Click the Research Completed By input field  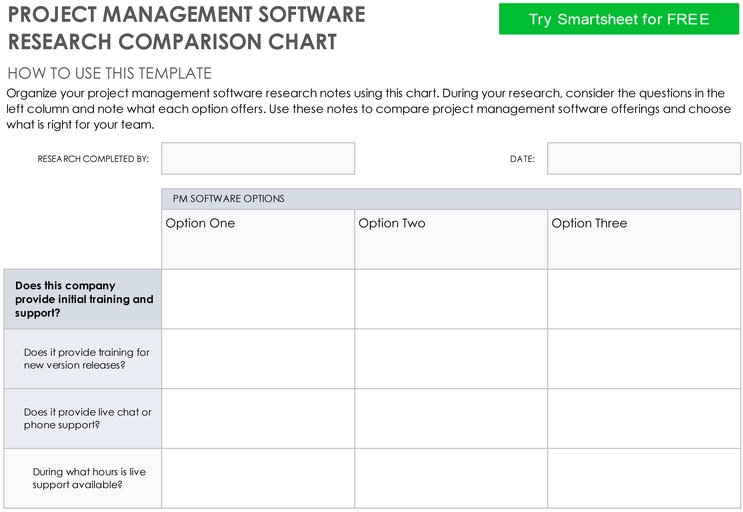pyautogui.click(x=258, y=159)
